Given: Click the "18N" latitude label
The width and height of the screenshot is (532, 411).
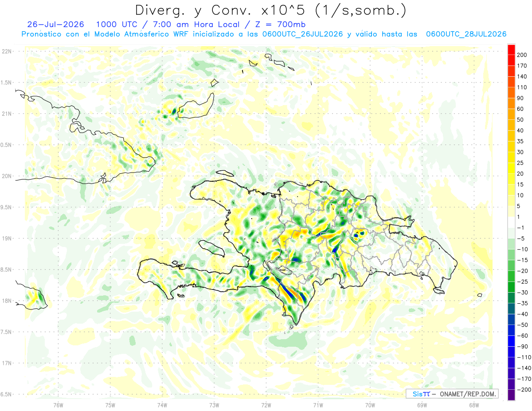Looking at the screenshot, I should [6, 301].
